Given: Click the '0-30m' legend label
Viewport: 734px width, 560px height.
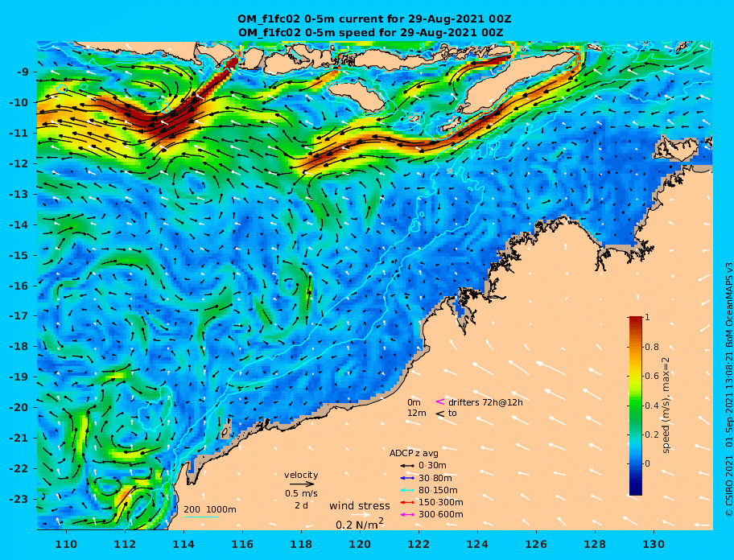Looking at the screenshot, I should point(432,466).
